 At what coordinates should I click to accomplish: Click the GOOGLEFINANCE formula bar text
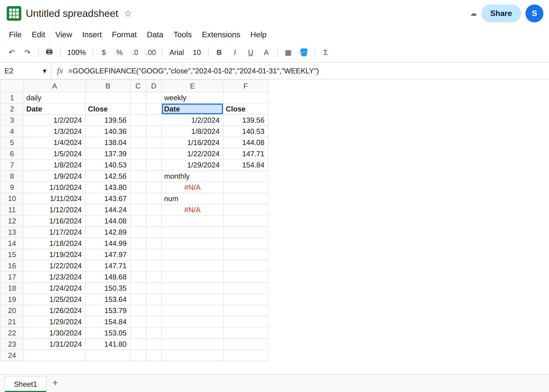coord(194,71)
